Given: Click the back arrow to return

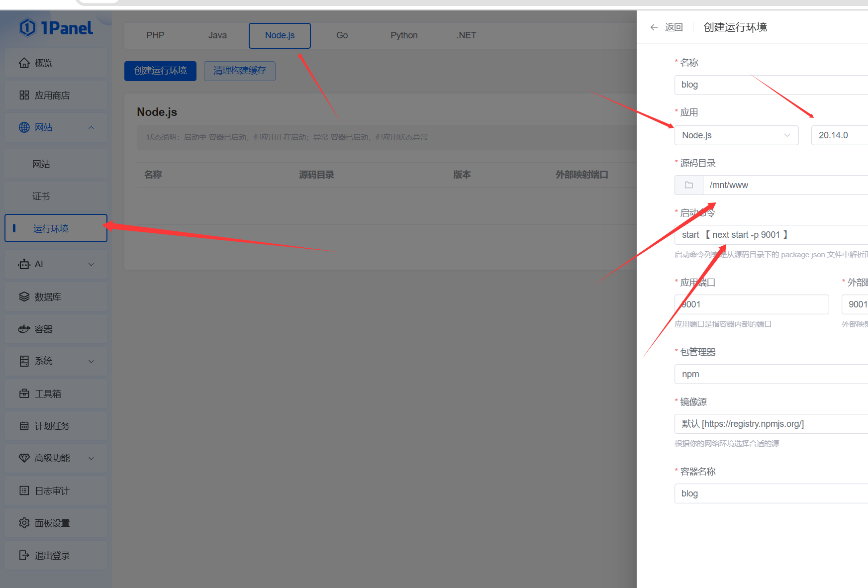Looking at the screenshot, I should pos(654,27).
